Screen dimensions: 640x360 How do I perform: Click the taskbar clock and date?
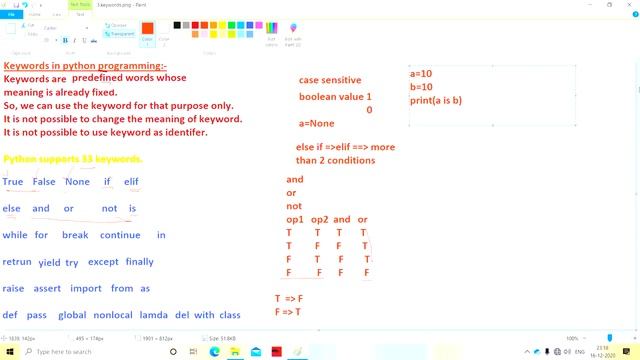click(x=602, y=351)
